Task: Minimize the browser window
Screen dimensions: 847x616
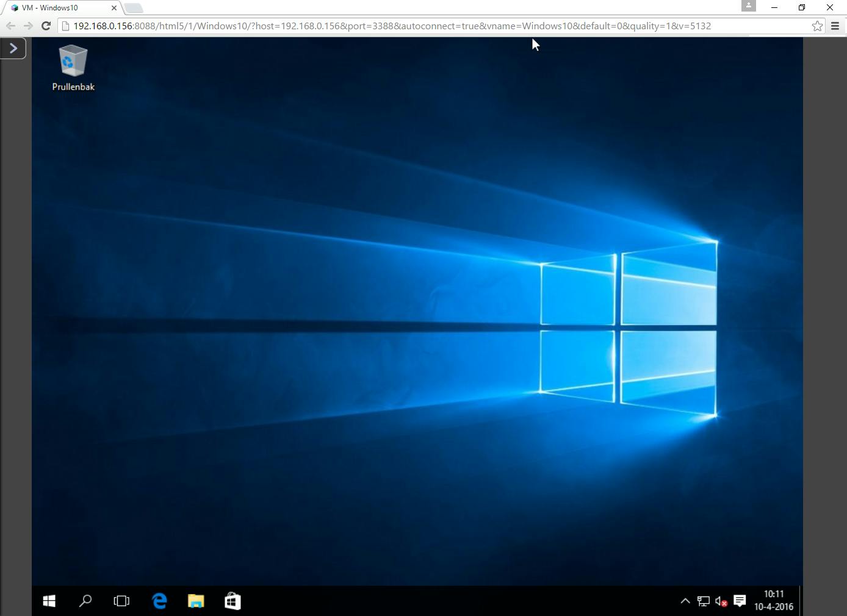Action: click(x=774, y=7)
